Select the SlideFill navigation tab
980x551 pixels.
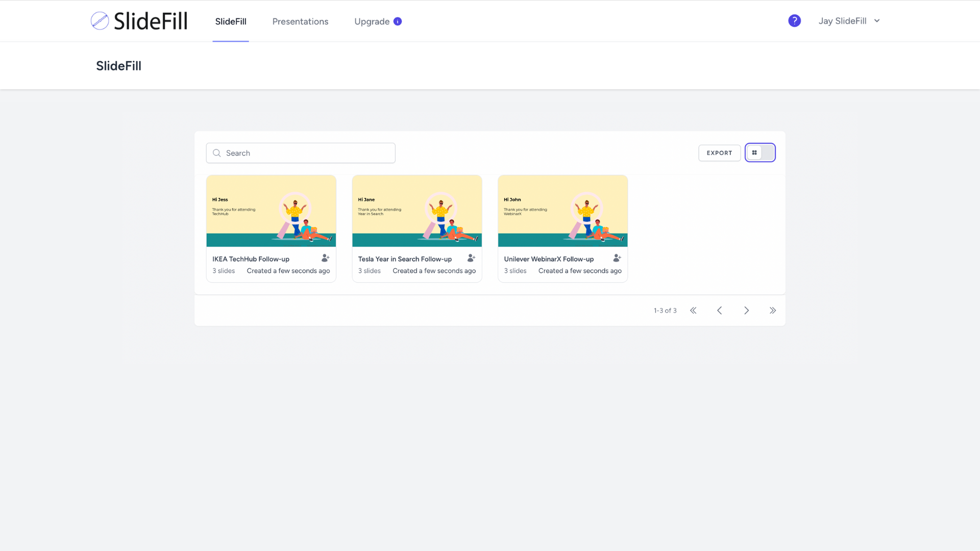(231, 21)
